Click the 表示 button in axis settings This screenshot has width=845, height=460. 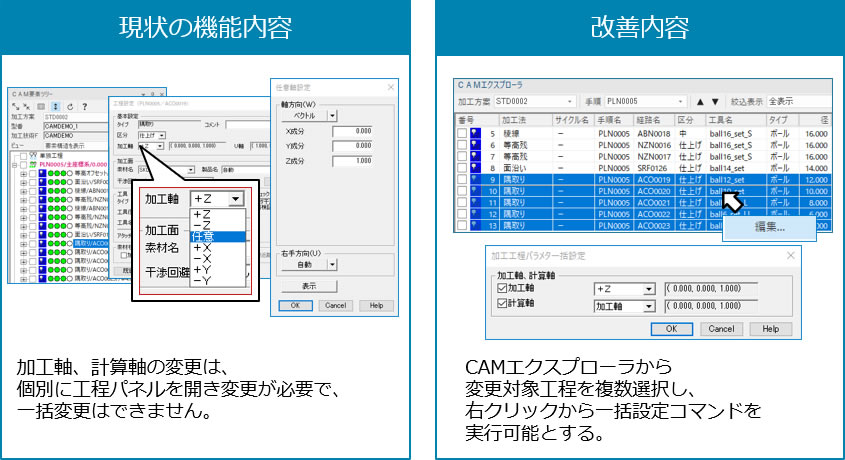pos(309,285)
